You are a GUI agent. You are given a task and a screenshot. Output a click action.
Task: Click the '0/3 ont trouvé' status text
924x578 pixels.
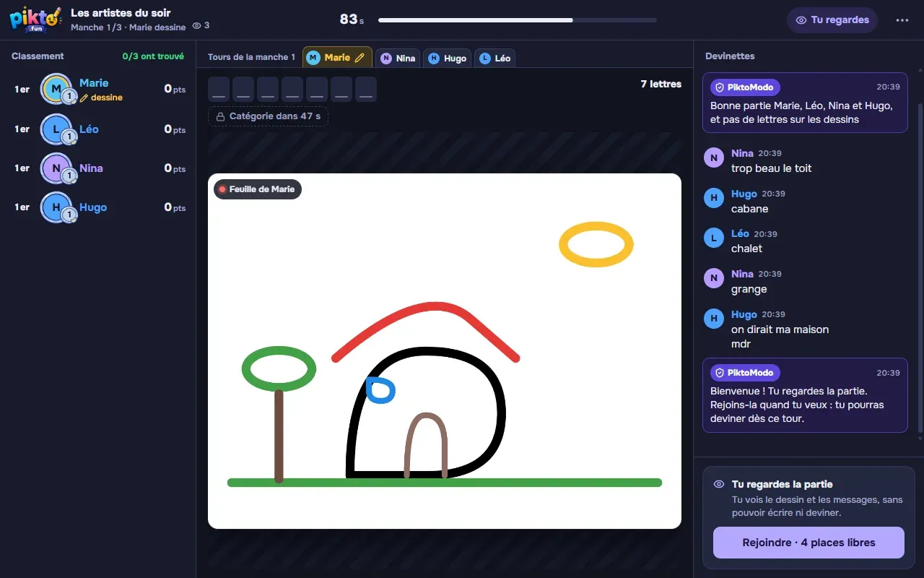pos(153,56)
